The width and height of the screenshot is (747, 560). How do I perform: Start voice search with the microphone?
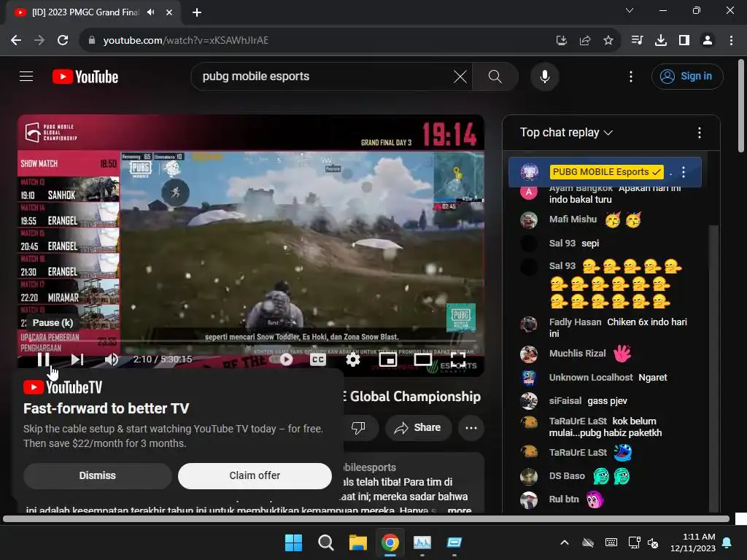(544, 77)
